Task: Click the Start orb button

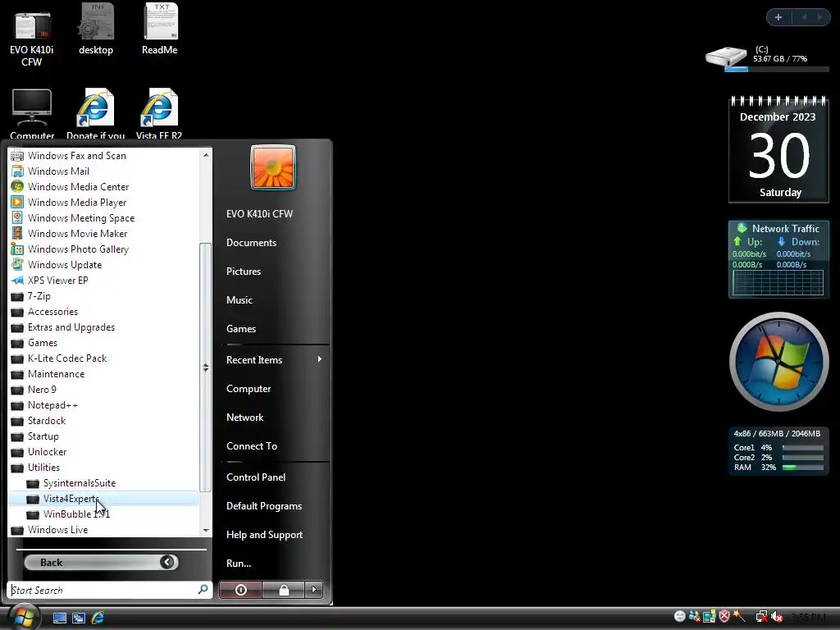Action: pyautogui.click(x=24, y=617)
